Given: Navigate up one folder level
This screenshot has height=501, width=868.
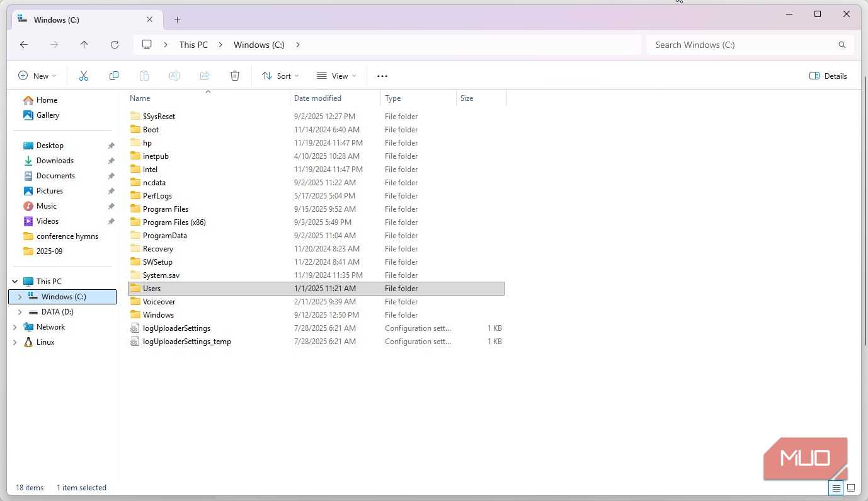Looking at the screenshot, I should (x=84, y=45).
